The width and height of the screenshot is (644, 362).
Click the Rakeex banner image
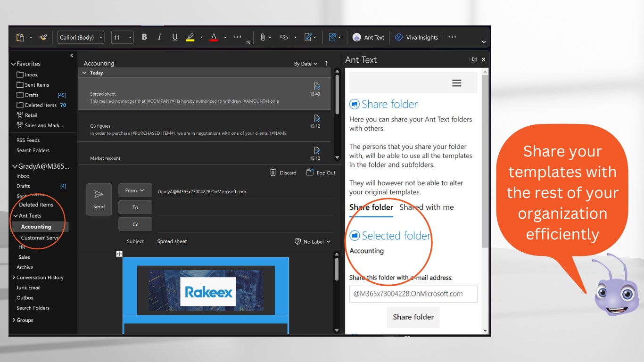tap(206, 290)
